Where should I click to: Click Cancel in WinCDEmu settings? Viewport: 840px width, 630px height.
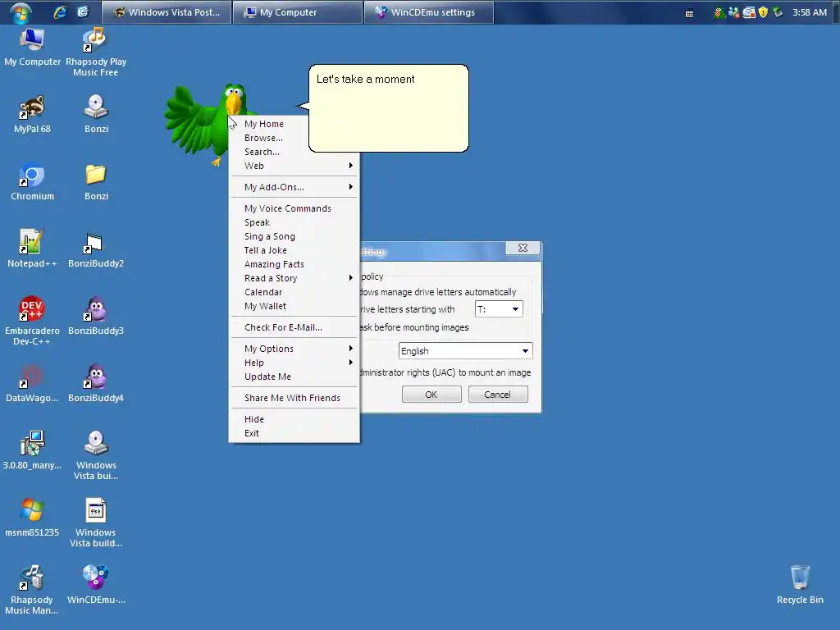point(498,395)
